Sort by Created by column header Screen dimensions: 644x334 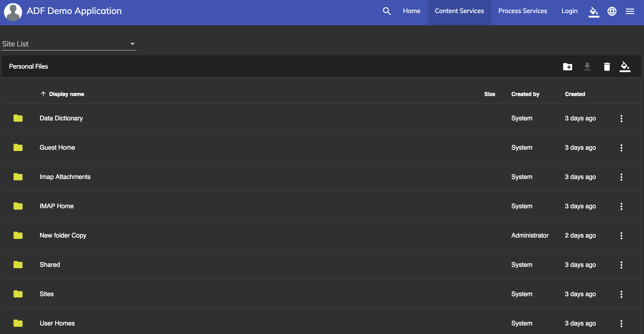pyautogui.click(x=525, y=94)
